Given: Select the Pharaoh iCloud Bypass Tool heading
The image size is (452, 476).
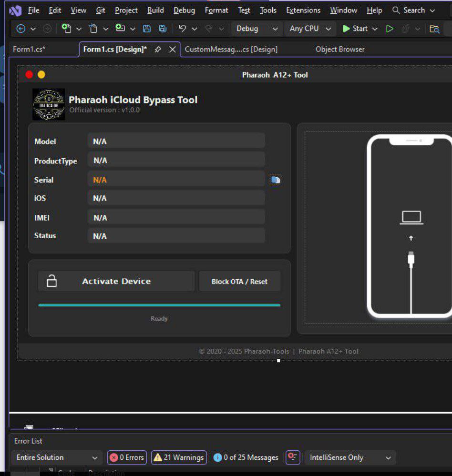Looking at the screenshot, I should coord(133,100).
